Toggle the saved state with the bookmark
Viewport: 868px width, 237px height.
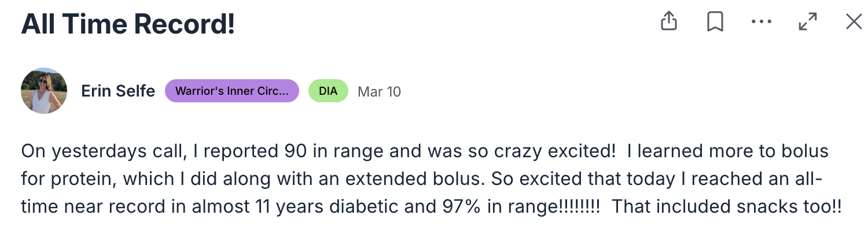[715, 22]
